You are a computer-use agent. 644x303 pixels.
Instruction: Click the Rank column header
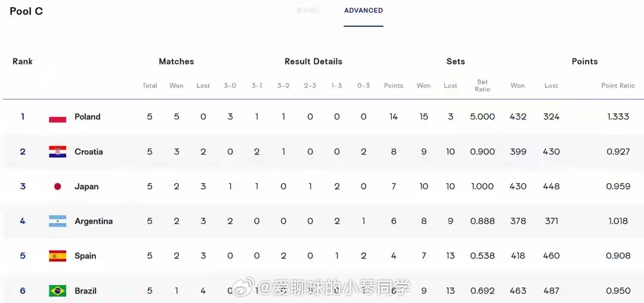pos(23,61)
